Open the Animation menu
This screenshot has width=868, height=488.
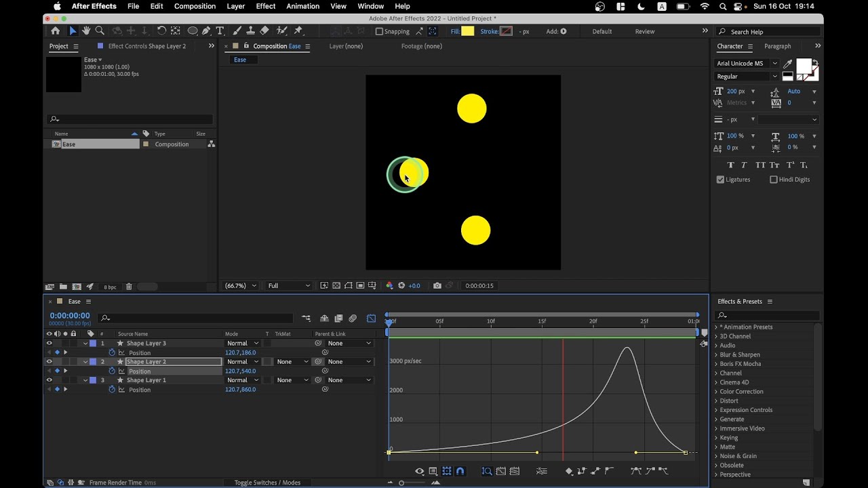coord(302,6)
